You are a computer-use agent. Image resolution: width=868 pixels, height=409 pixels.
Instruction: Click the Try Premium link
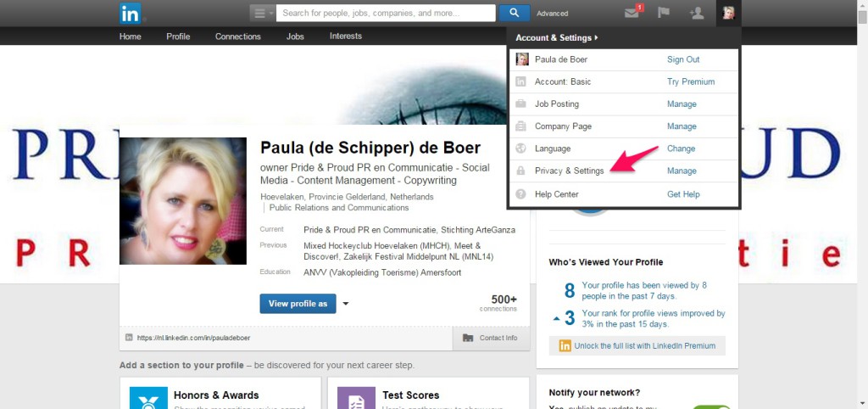pyautogui.click(x=691, y=81)
